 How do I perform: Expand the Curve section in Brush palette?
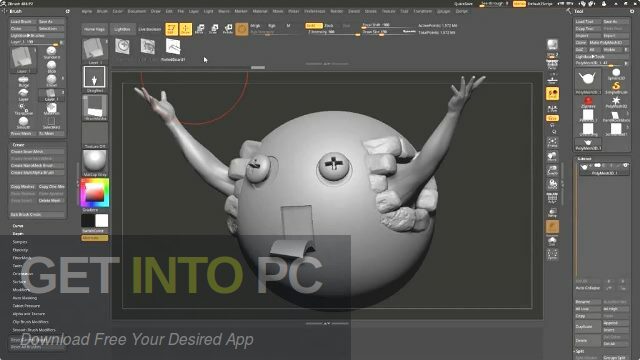point(18,226)
